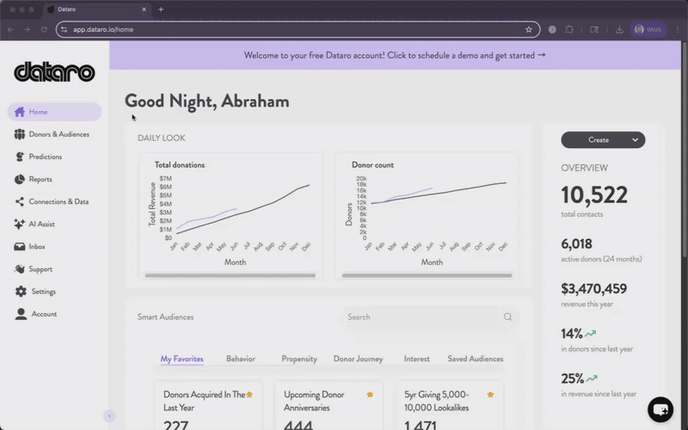Viewport: 688px width, 430px height.
Task: Click the AI Assist sparkle icon
Action: [x=19, y=224]
